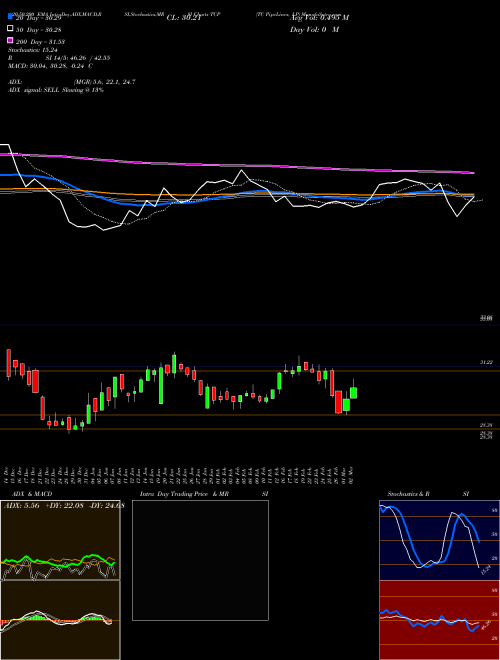Image resolution: width=500 pixels, height=660 pixels.
Task: Open the blue Stochastics mini chart
Action: click(x=439, y=540)
